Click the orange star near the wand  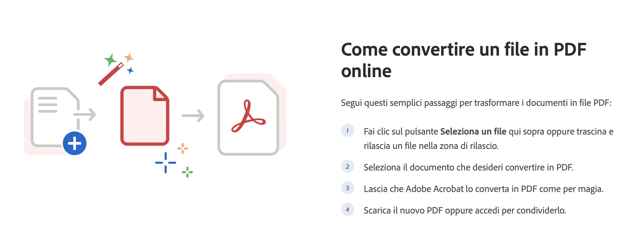pyautogui.click(x=129, y=57)
